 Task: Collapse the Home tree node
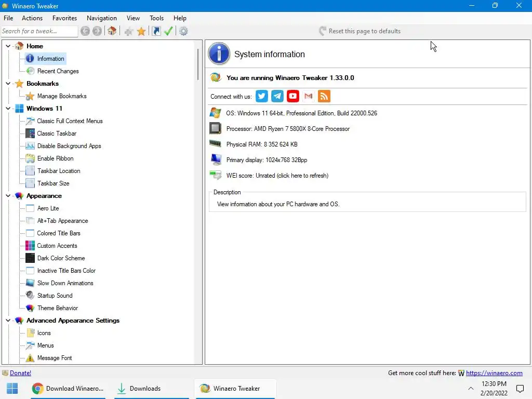tap(8, 46)
